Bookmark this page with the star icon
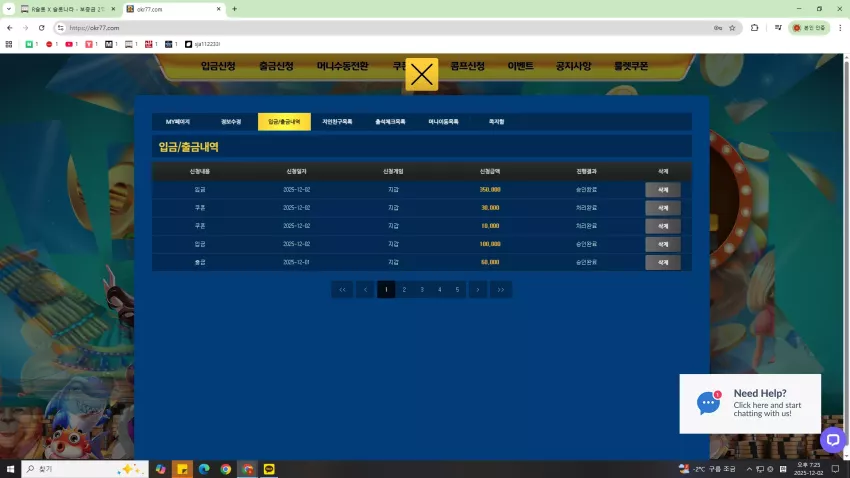Image resolution: width=850 pixels, height=478 pixels. pyautogui.click(x=732, y=28)
